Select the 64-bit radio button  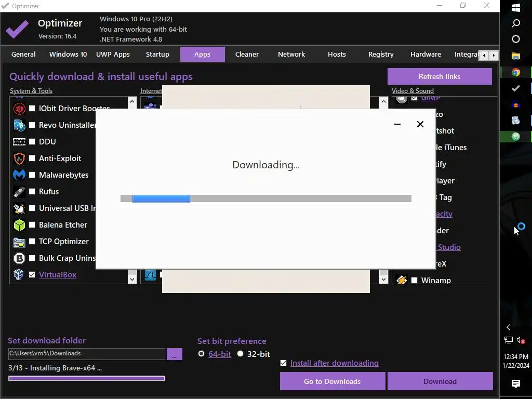(201, 353)
